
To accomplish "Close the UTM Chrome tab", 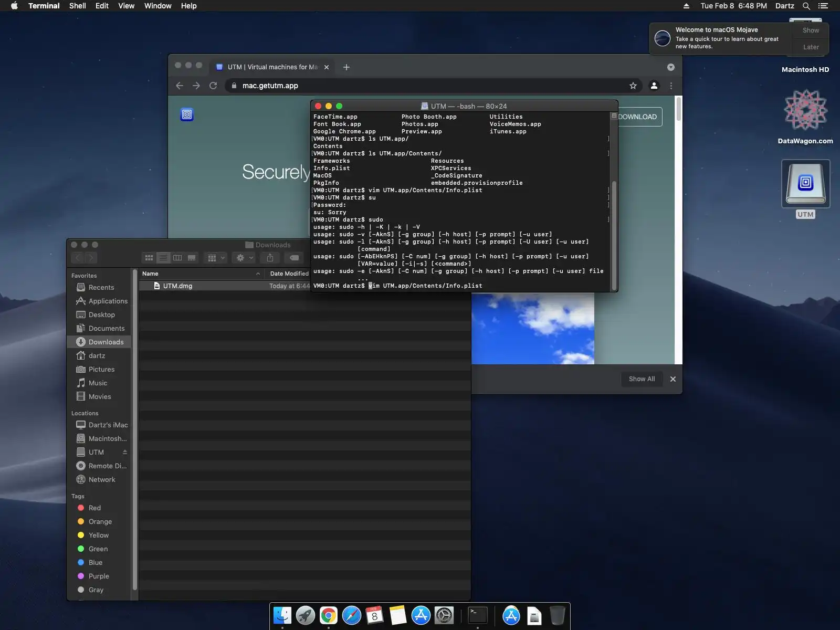I will 327,67.
